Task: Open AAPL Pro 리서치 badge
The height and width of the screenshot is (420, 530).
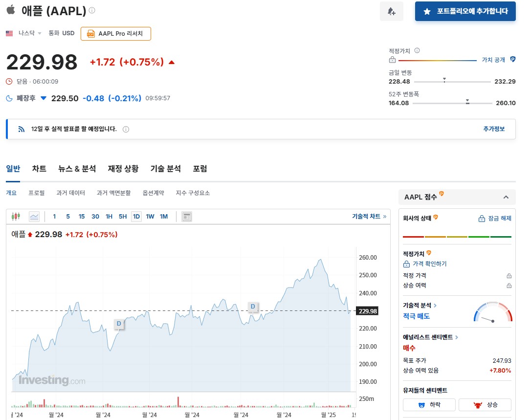Action: click(115, 34)
